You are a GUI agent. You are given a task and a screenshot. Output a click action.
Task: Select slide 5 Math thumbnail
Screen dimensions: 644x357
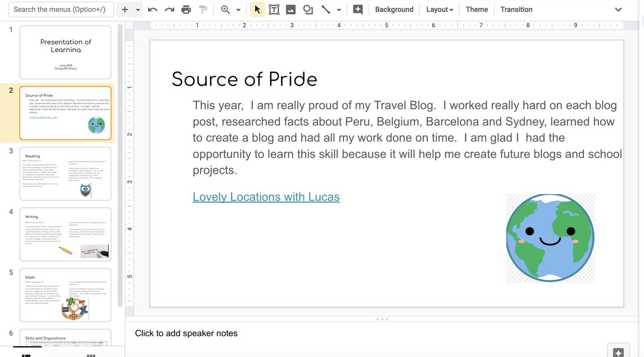click(x=65, y=295)
